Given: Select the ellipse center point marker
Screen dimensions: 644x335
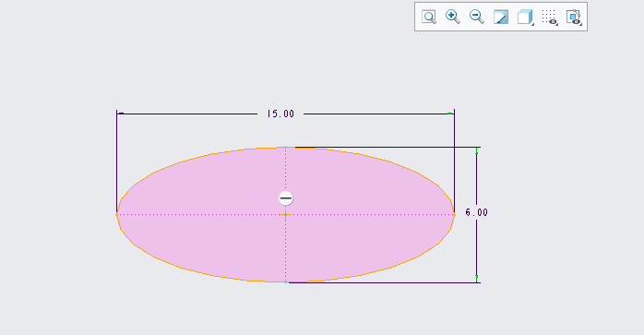Looking at the screenshot, I should pyautogui.click(x=285, y=214).
